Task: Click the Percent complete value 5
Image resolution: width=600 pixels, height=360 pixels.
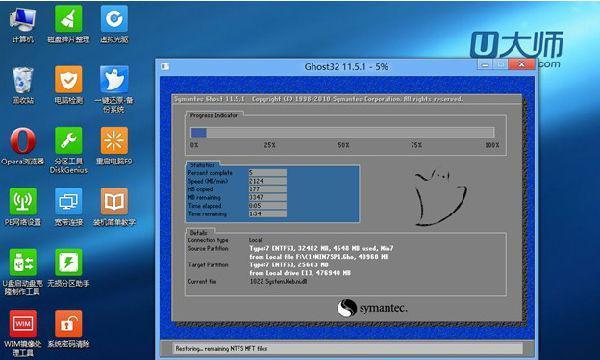Action: tap(267, 173)
